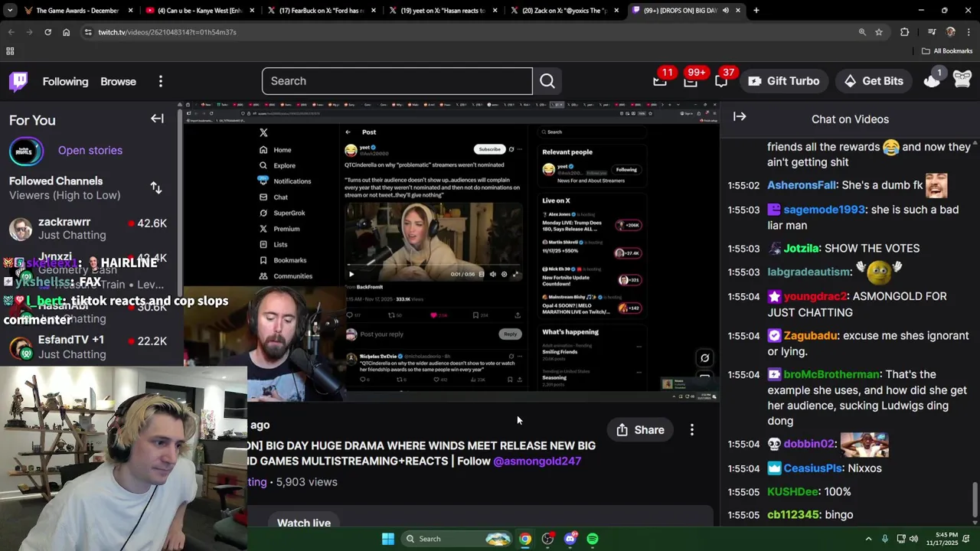Reload the page in Chrome
980x551 pixels.
(x=47, y=32)
